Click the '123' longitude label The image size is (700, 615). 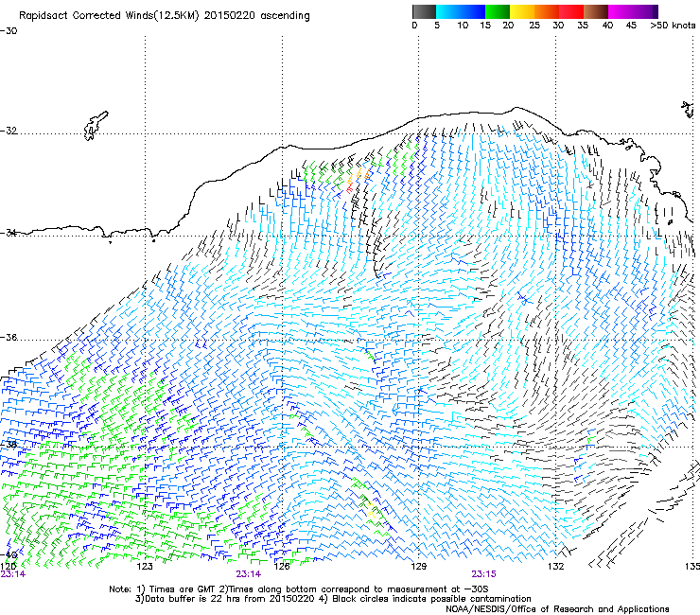[145, 567]
